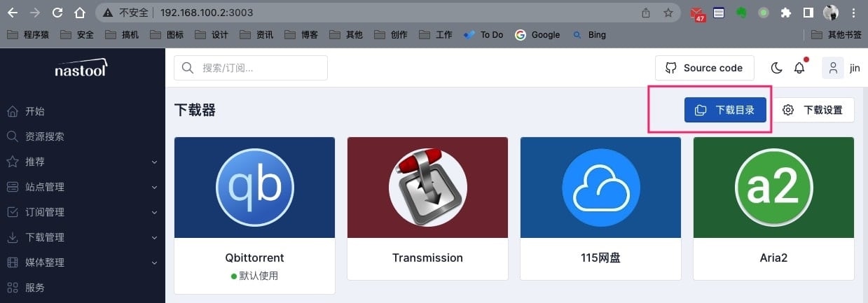Click the browser forward arrow
Viewport: 868px width, 303px height.
(x=35, y=13)
